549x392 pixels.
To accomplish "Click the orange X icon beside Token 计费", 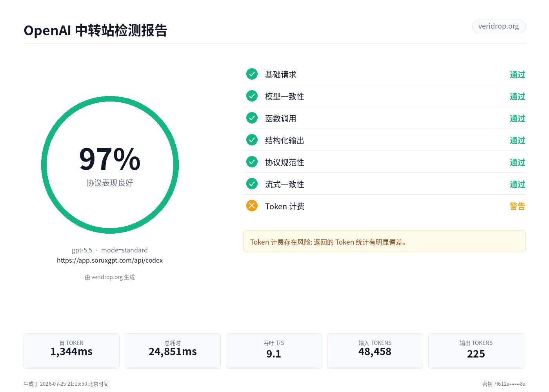I will pyautogui.click(x=252, y=206).
